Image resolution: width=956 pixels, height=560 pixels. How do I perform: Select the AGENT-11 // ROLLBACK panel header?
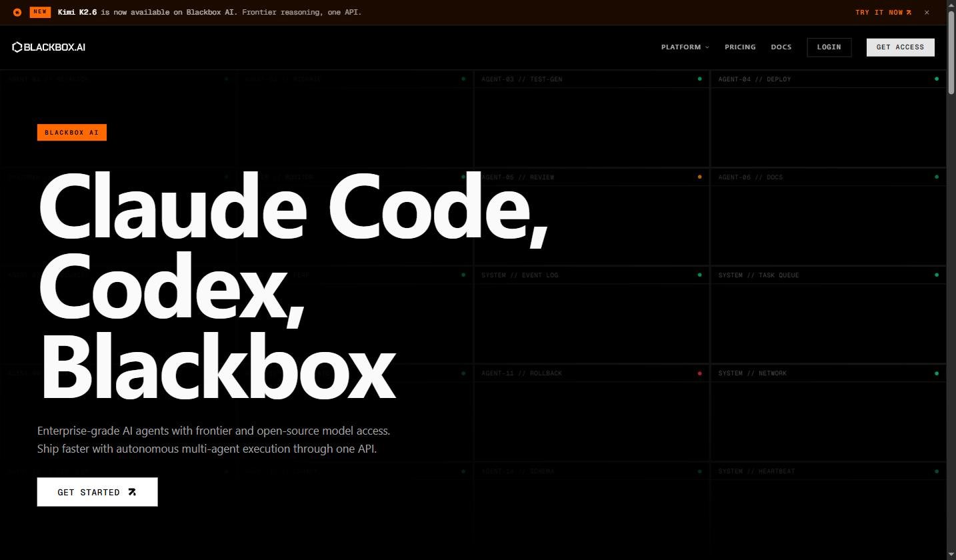tap(591, 373)
